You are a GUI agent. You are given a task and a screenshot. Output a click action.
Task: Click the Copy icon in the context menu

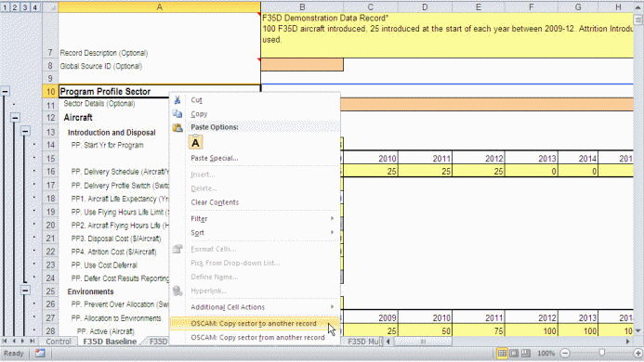(177, 113)
